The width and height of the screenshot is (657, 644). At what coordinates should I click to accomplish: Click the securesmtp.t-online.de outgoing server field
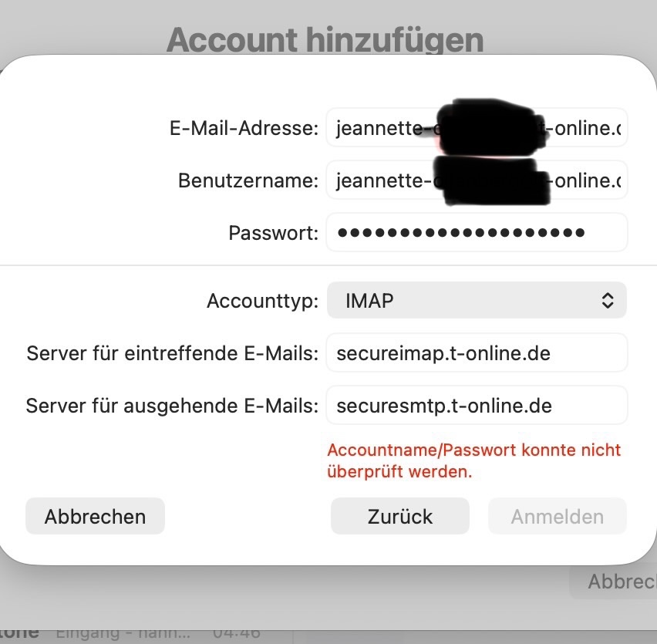476,405
